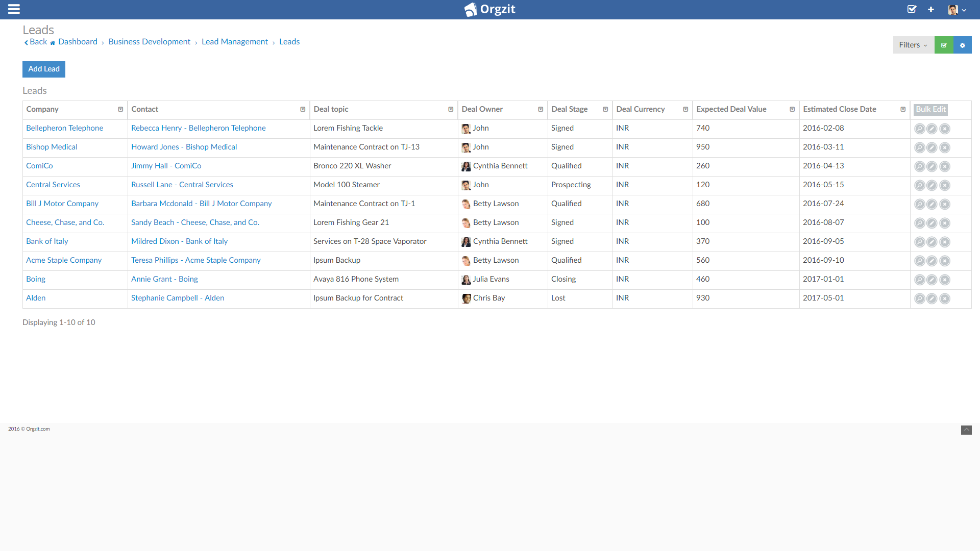Viewport: 980px width, 551px height.
Task: Click the tasks checklist icon in header
Action: pos(912,9)
